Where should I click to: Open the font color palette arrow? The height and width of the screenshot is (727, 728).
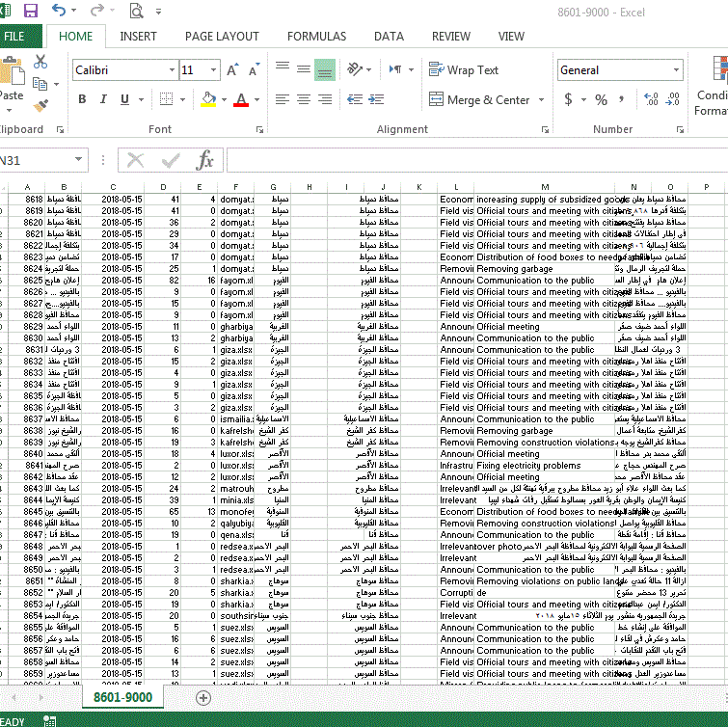point(256,99)
